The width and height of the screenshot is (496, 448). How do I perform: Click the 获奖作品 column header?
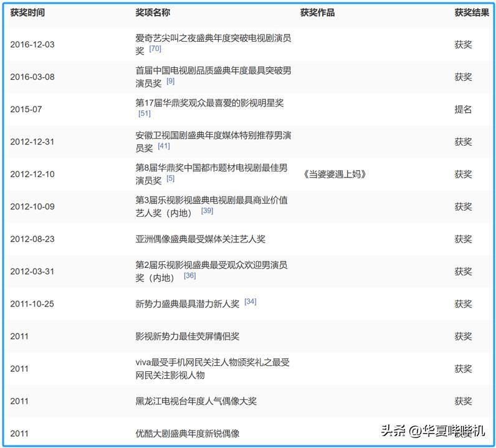(317, 12)
